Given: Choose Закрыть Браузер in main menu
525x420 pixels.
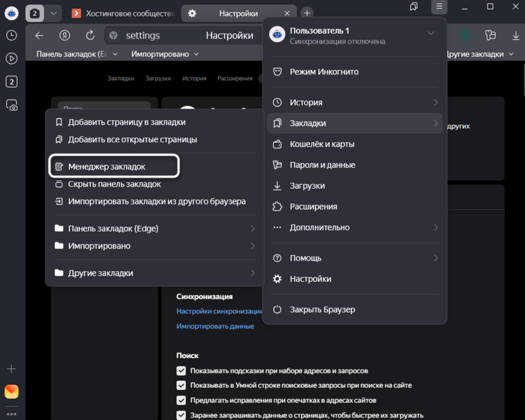Looking at the screenshot, I should 322,310.
